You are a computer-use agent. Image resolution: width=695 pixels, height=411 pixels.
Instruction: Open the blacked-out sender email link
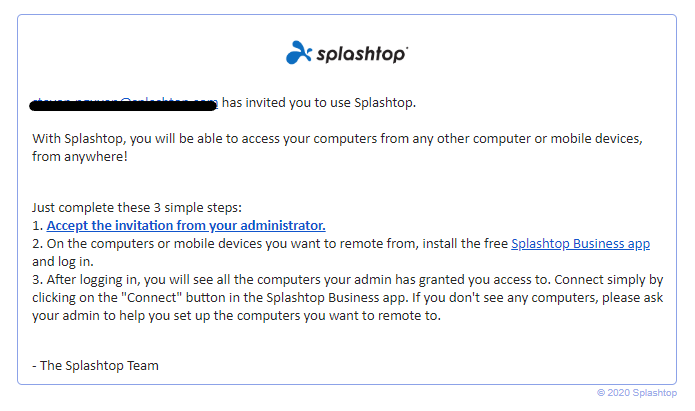pos(124,103)
